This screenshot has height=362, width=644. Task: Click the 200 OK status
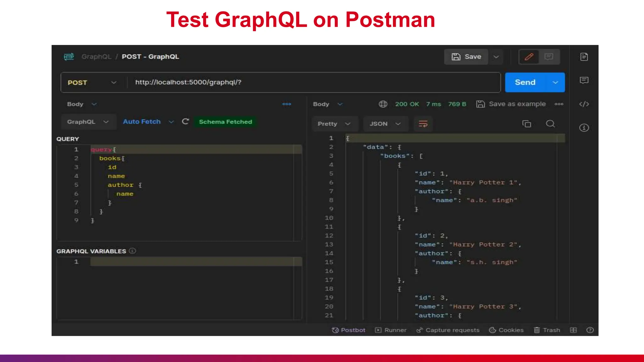pos(407,104)
